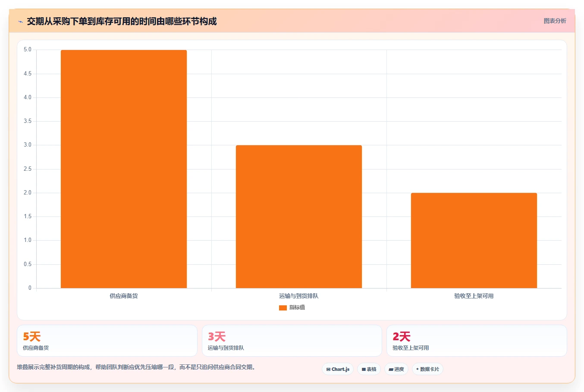Click the 3天 value text
The width and height of the screenshot is (584, 392).
tap(217, 336)
